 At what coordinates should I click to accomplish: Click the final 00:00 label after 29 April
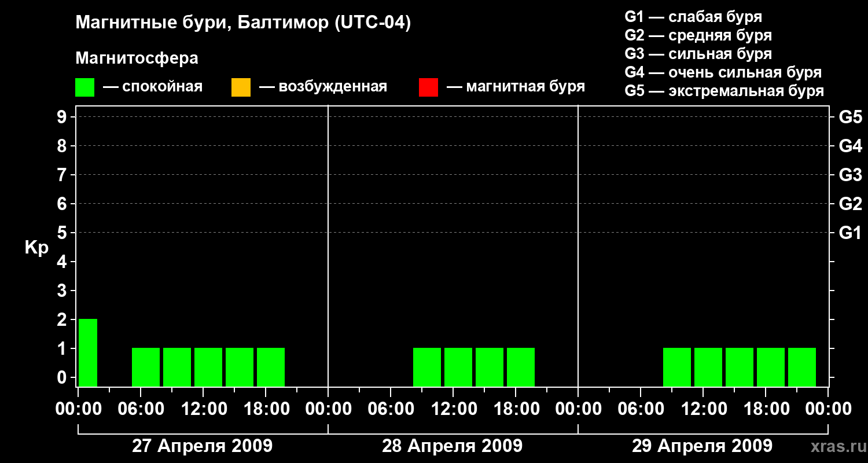pyautogui.click(x=828, y=409)
